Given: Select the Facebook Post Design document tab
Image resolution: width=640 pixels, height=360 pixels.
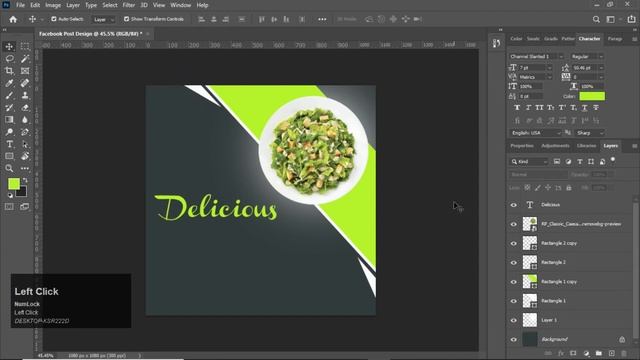Looking at the screenshot, I should coord(91,34).
